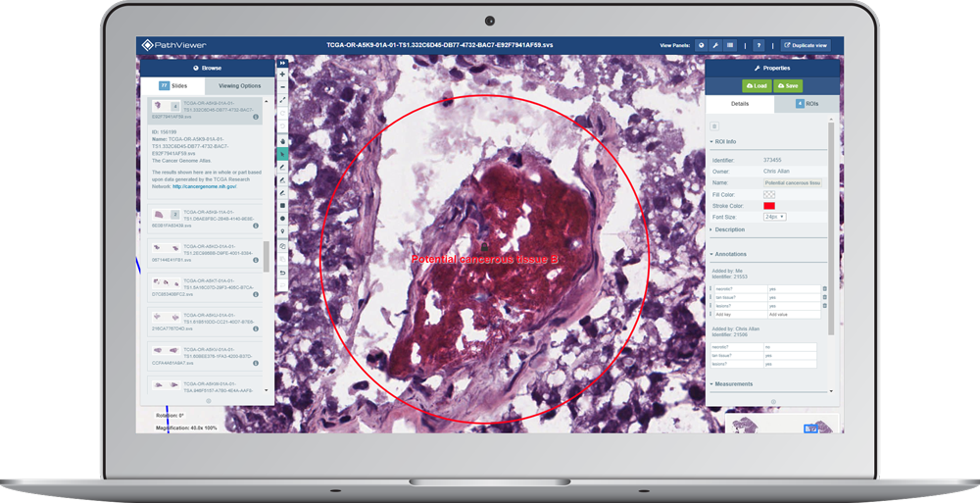This screenshot has height=503, width=980.
Task: Toggle the list panel icon in View Panels
Action: (730, 45)
